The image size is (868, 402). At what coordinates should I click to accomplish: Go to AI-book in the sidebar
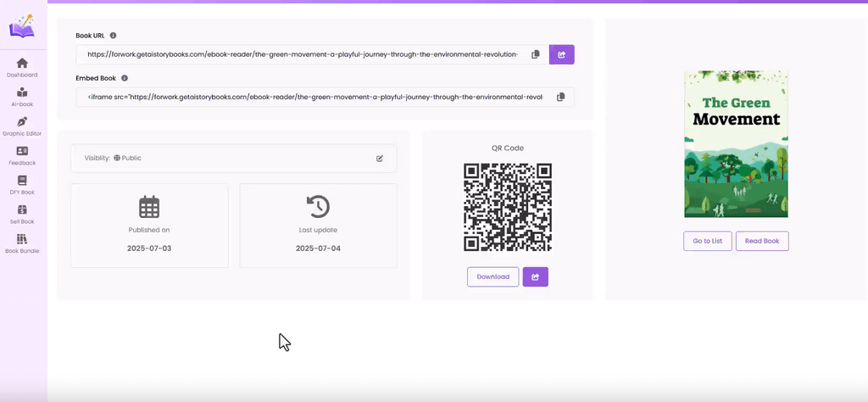coord(22,97)
